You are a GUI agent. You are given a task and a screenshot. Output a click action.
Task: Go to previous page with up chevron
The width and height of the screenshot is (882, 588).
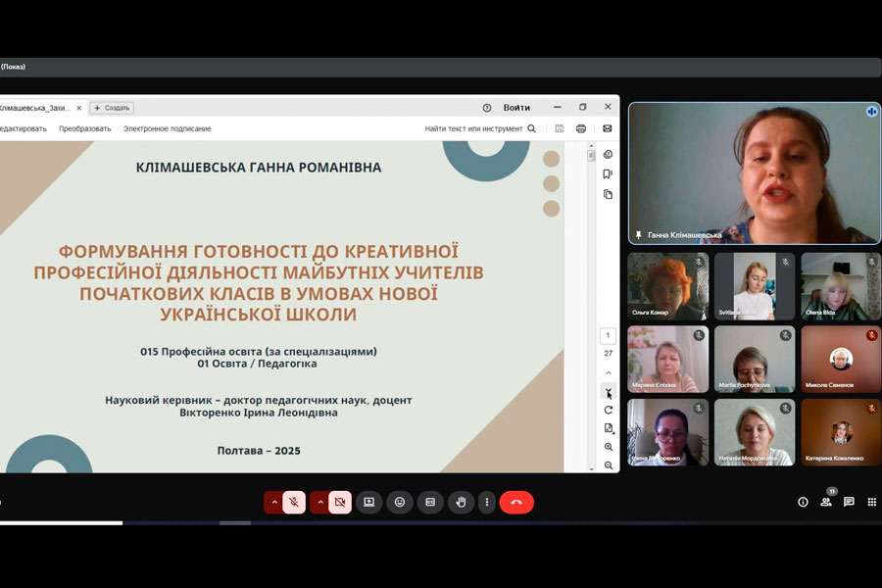608,373
